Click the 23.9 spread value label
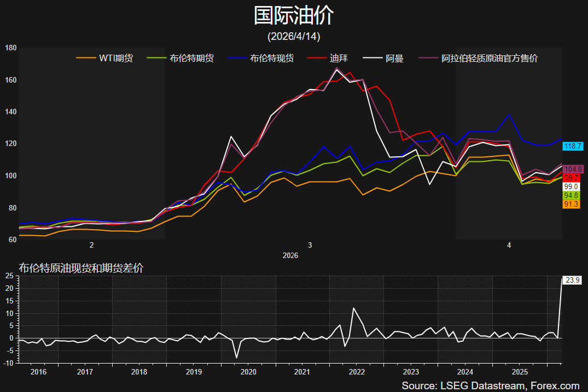This screenshot has width=588, height=392. 573,280
